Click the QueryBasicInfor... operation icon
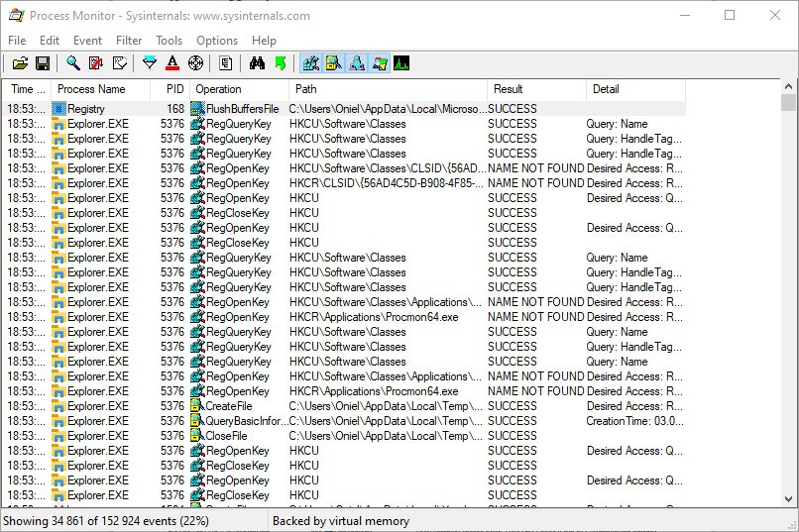Screen dimensions: 799x532 pyautogui.click(x=196, y=421)
